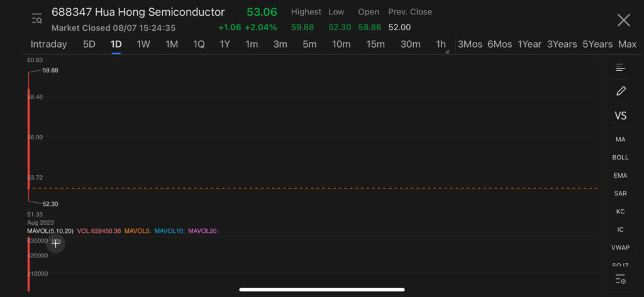
Task: Click the Open value 58.88
Action: click(370, 28)
